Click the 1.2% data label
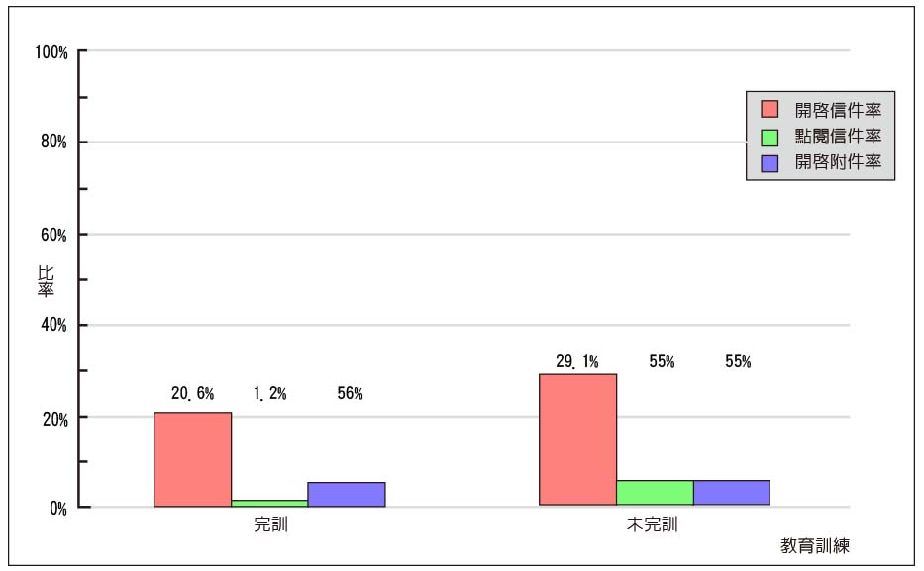Image resolution: width=924 pixels, height=571 pixels. [270, 393]
